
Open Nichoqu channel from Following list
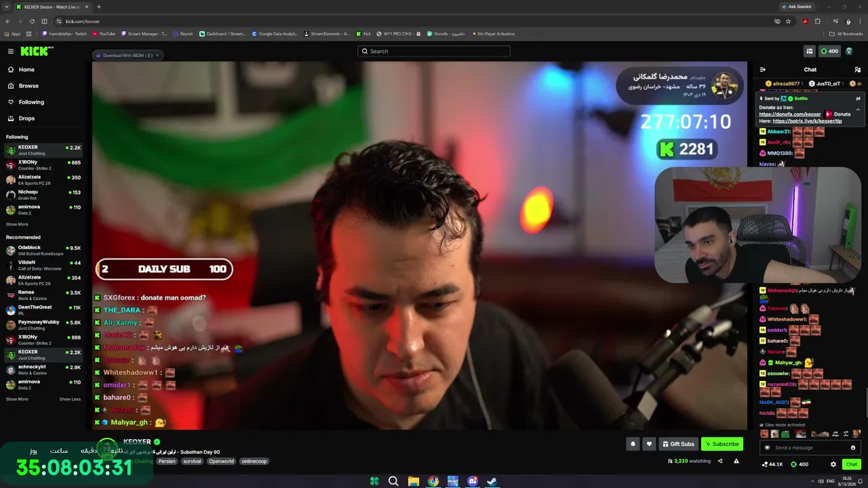tap(44, 195)
